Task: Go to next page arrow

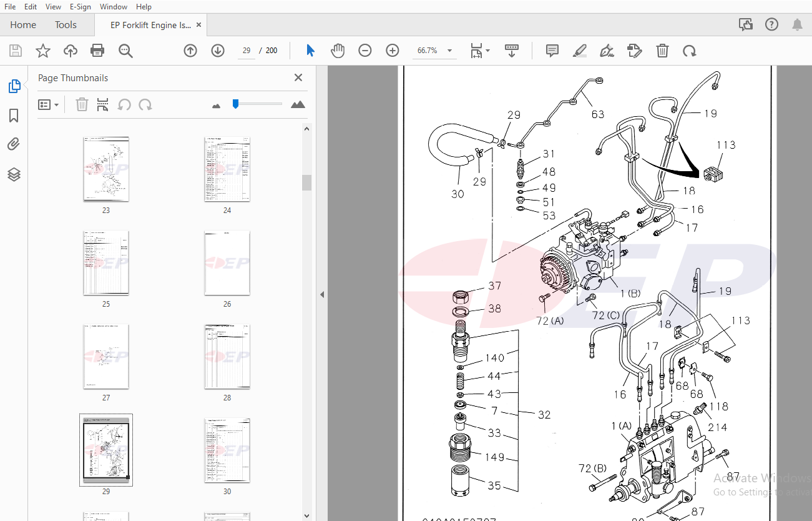Action: [218, 51]
